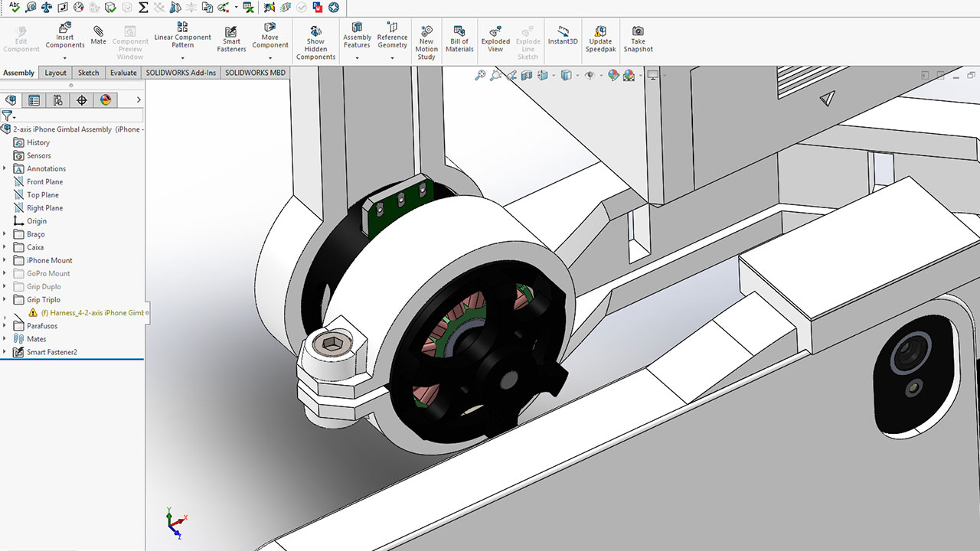The image size is (980, 551).
Task: Select Front Plane in feature tree
Action: pyautogui.click(x=44, y=182)
